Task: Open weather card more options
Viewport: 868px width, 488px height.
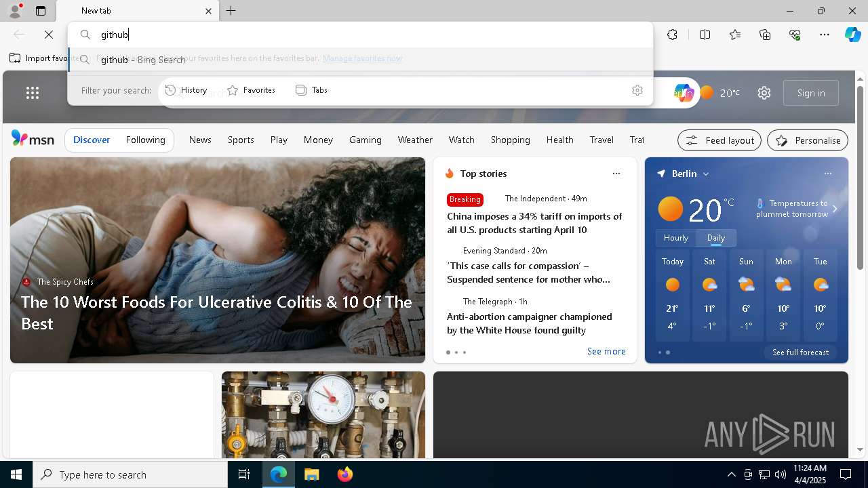Action: (827, 174)
